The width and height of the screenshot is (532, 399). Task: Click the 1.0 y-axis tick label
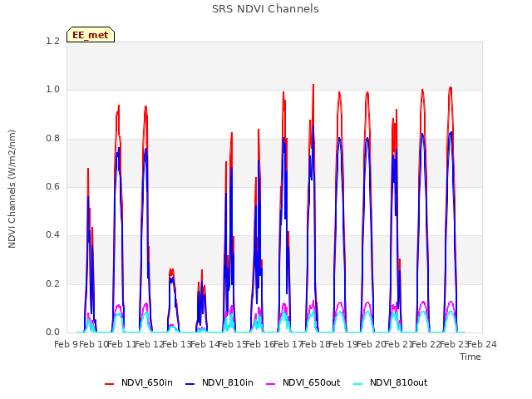tap(52, 90)
